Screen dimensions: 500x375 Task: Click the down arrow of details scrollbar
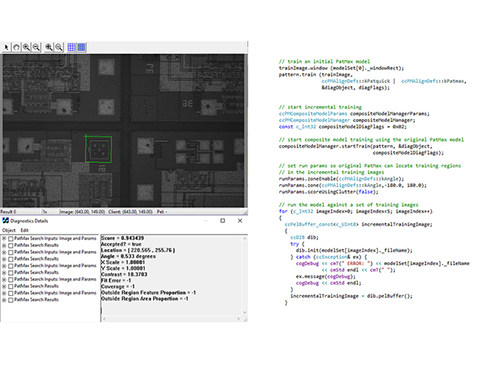[x=245, y=312]
